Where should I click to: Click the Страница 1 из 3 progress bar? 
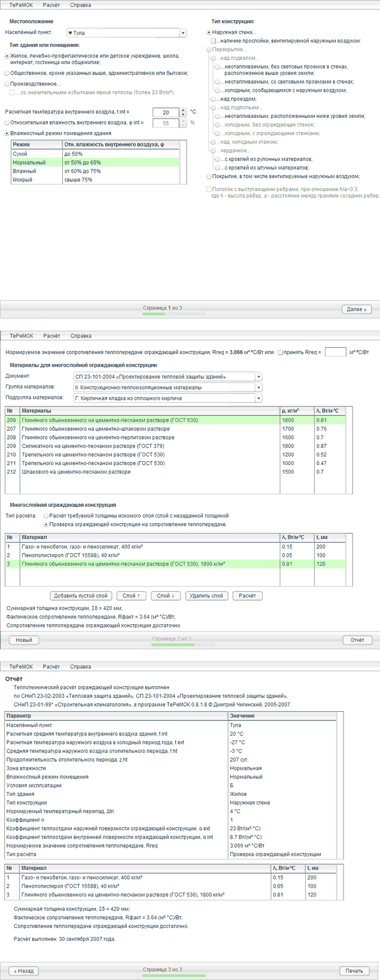click(x=174, y=313)
